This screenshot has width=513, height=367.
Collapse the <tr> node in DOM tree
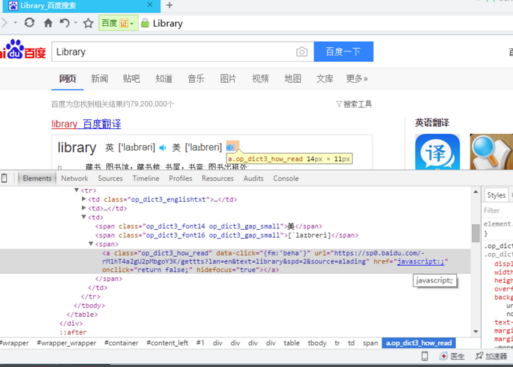click(76, 190)
